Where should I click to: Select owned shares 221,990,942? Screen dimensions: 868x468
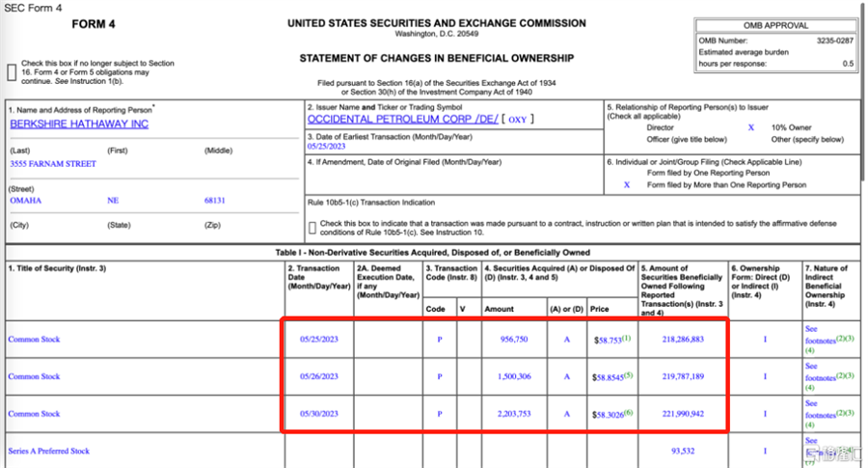(683, 414)
